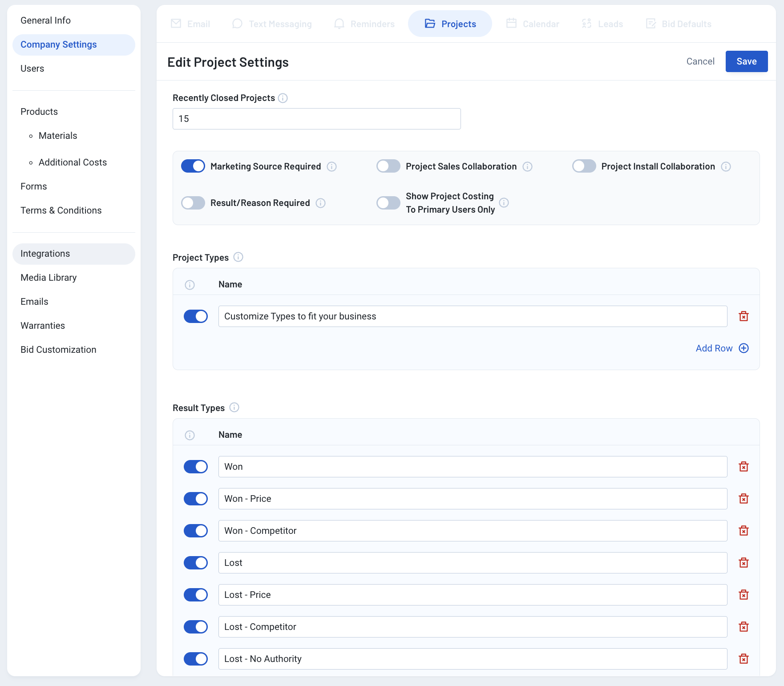Click the calendar icon on the Calendar tab
This screenshot has width=784, height=686.
coord(511,23)
